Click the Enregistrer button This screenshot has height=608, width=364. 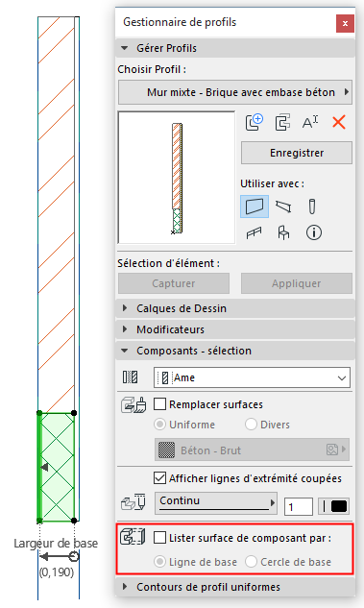(297, 153)
